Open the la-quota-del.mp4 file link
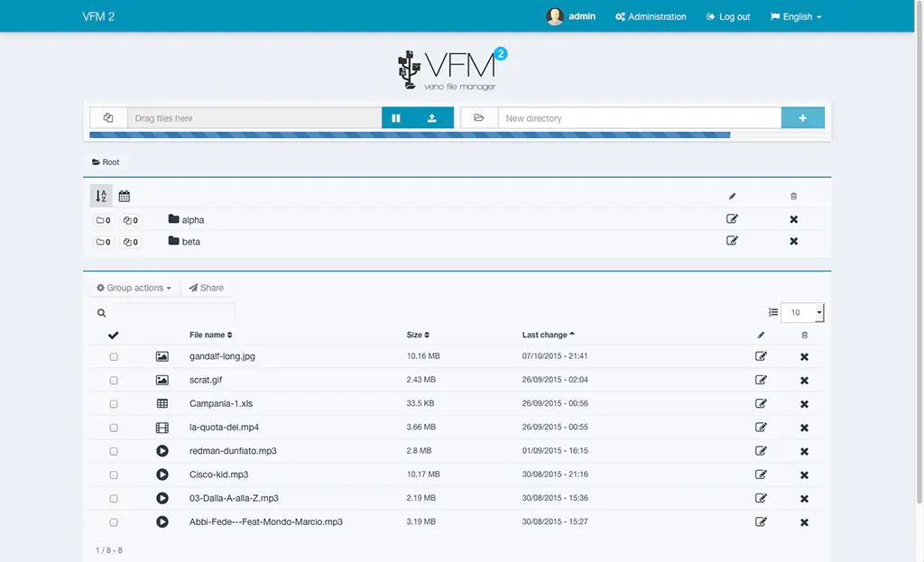 [x=224, y=428]
